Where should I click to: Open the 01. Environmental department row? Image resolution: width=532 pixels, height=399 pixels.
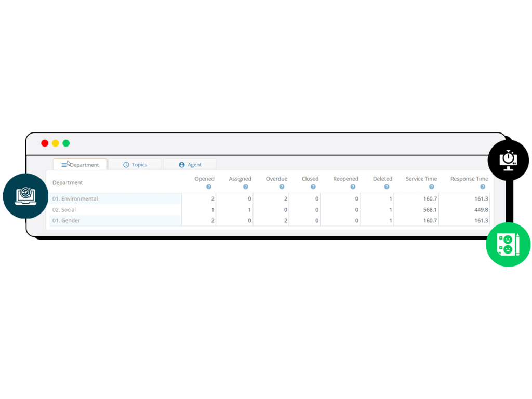(75, 199)
